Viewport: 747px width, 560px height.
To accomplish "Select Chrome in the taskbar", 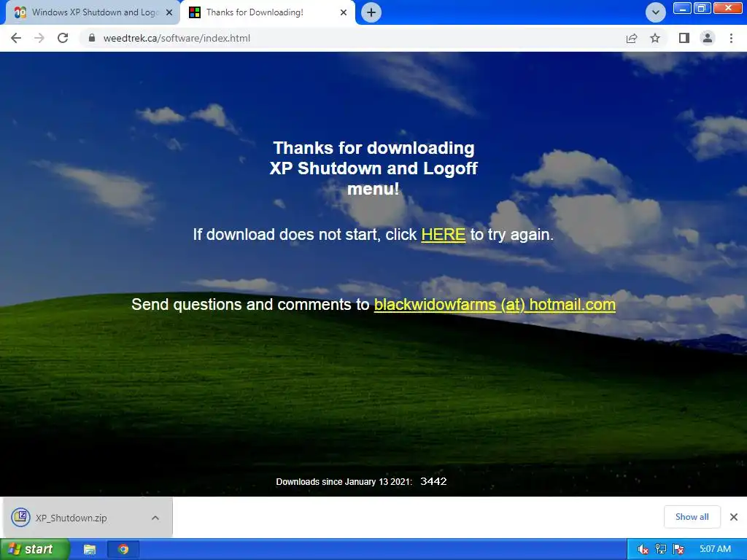I will tap(123, 549).
